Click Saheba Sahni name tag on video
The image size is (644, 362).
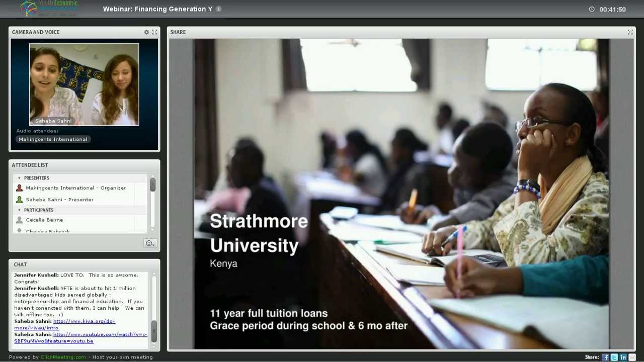click(53, 121)
